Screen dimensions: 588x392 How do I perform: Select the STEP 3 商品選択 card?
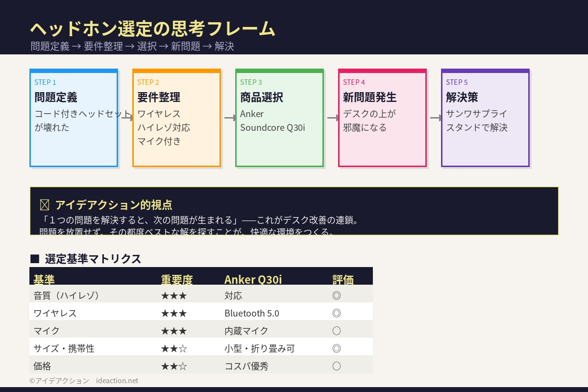[x=279, y=118]
